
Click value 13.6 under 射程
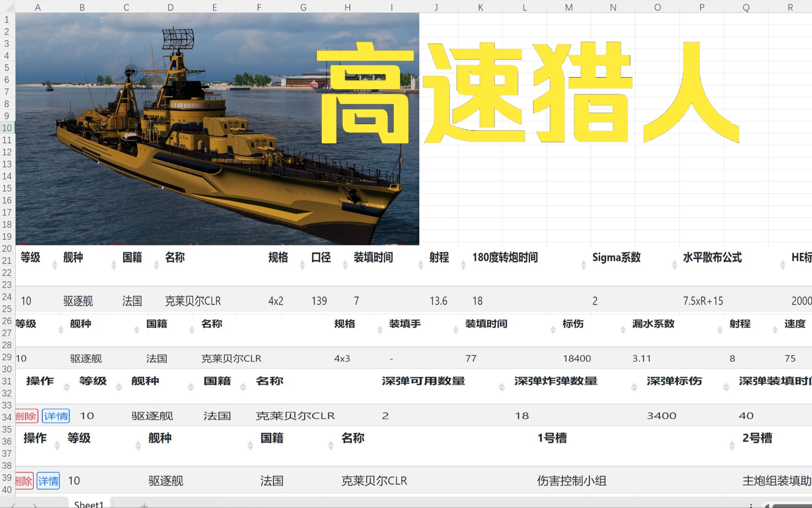[x=438, y=301]
